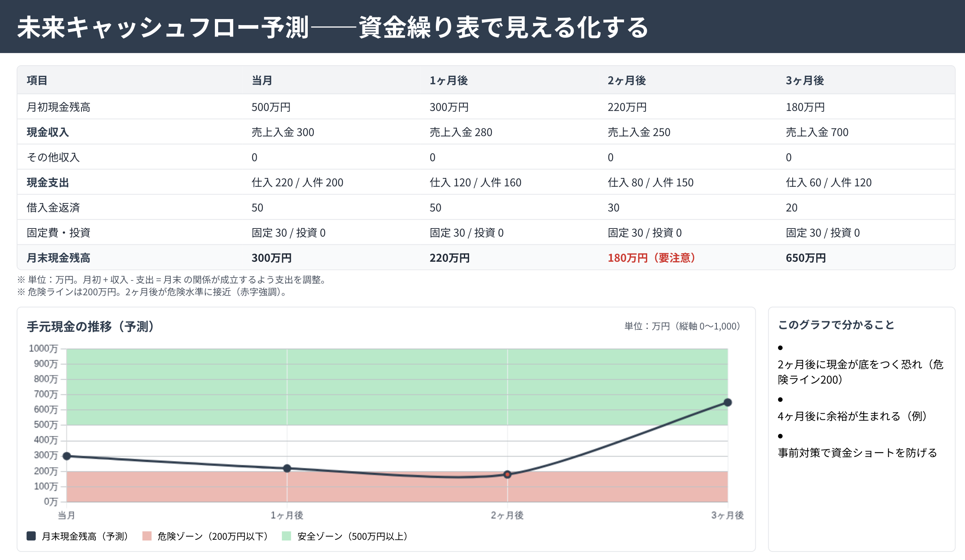The image size is (965, 560).
Task: Click the 売上入金 700 cell
Action: pyautogui.click(x=817, y=132)
